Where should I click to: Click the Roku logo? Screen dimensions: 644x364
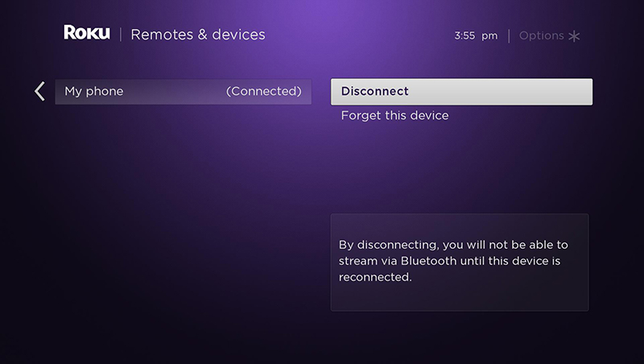click(x=87, y=34)
